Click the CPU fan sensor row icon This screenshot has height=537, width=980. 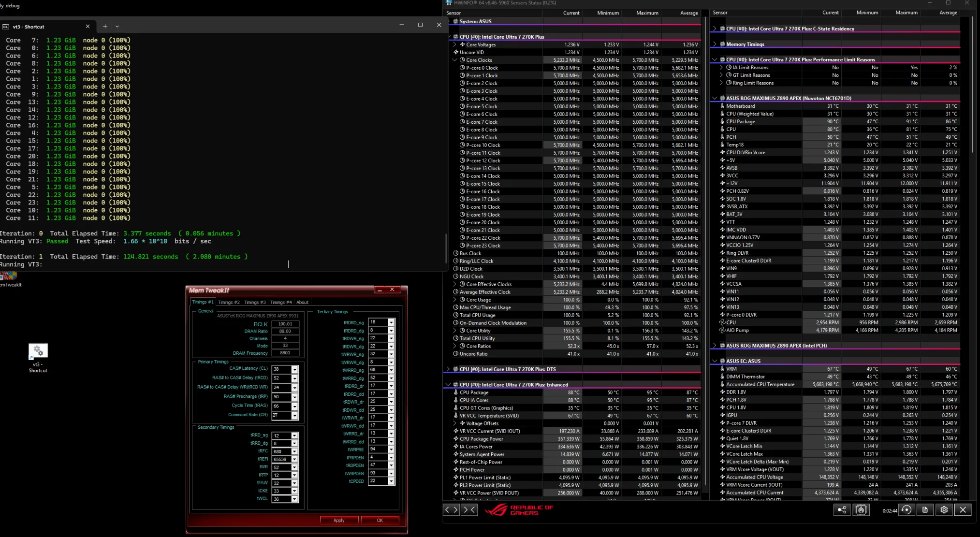722,322
